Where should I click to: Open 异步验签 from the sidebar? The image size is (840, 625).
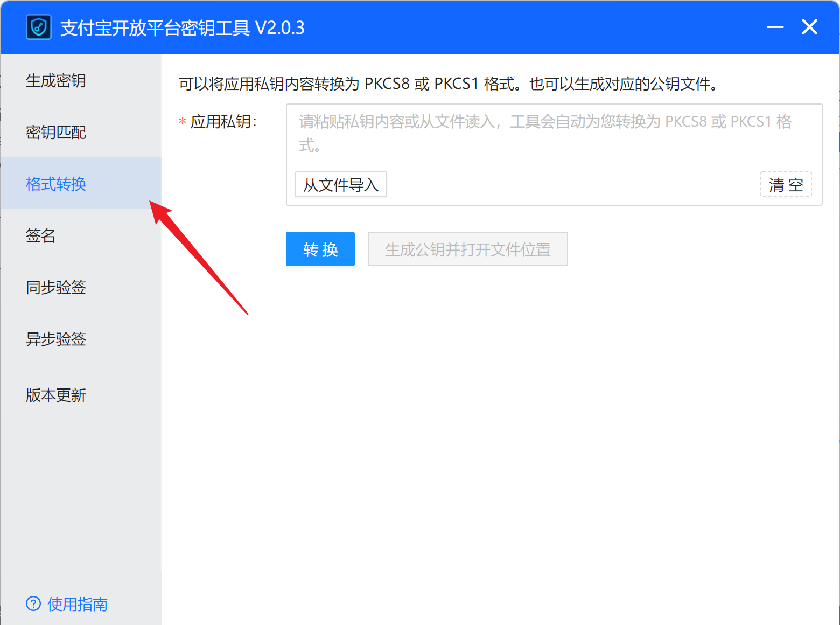(x=81, y=338)
